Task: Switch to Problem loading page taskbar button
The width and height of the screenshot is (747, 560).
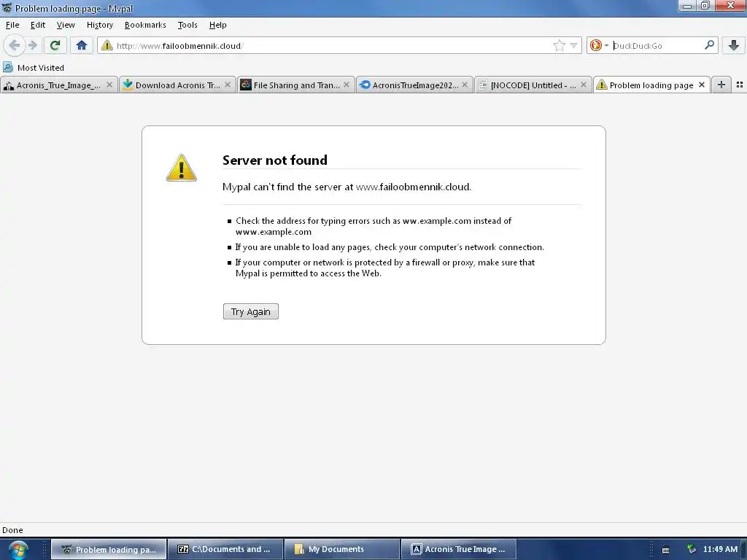Action: click(109, 550)
